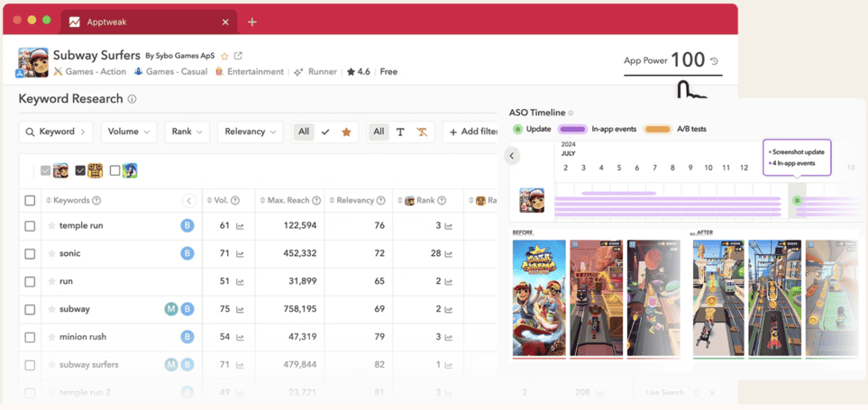This screenshot has height=410, width=868.
Task: Open the Relevancy column help icon
Action: 381,200
